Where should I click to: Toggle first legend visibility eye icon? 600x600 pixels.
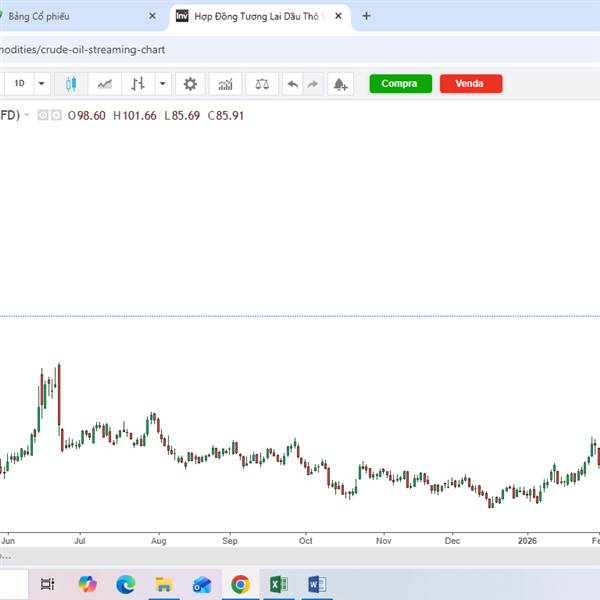pos(43,115)
